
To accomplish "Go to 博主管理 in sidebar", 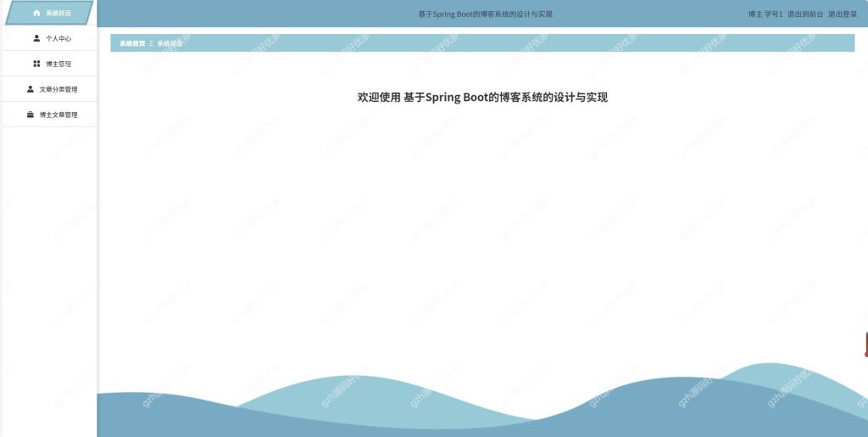I will (x=49, y=64).
